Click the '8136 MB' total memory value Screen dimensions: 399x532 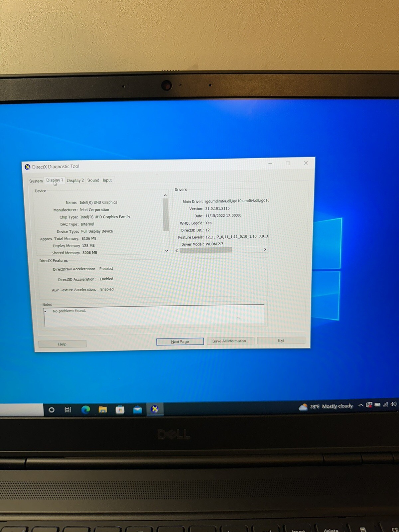click(89, 239)
